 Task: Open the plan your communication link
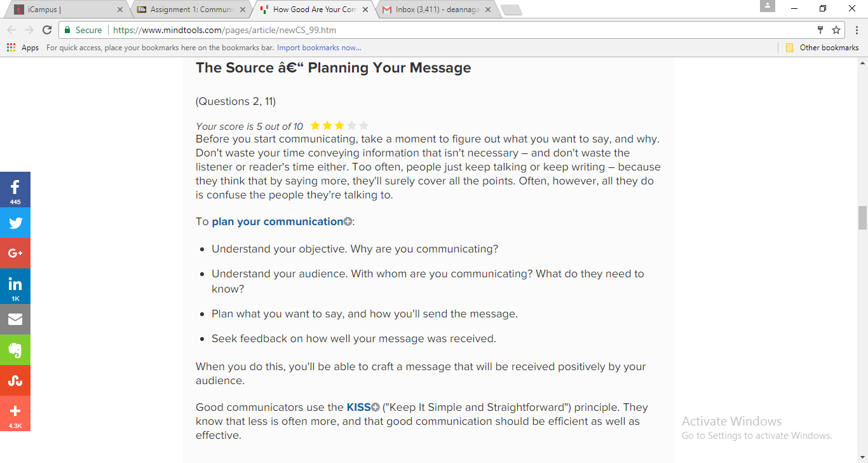tap(277, 221)
